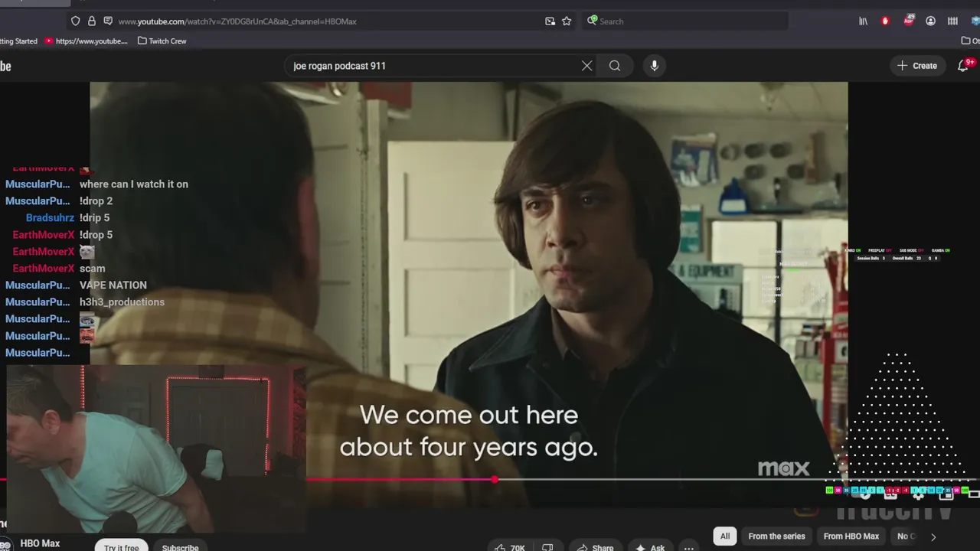The image size is (980, 551).
Task: Click the 'VAPE NATION' chat message
Action: click(113, 285)
